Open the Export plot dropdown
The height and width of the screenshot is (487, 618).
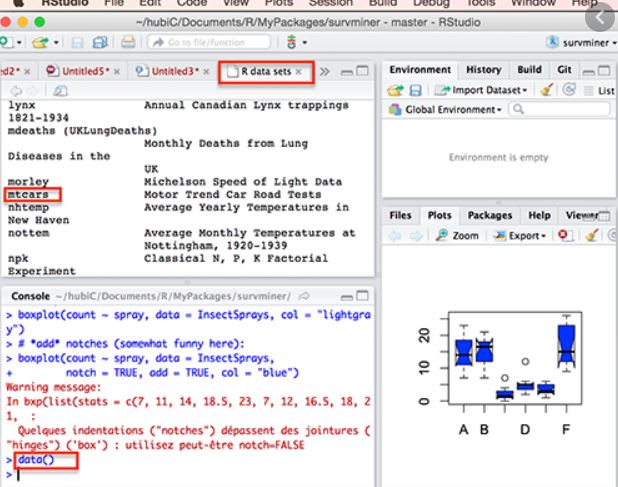pos(520,236)
